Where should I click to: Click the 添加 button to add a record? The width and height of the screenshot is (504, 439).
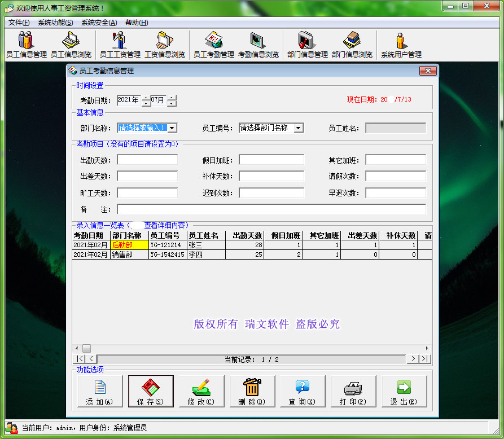[x=99, y=391]
